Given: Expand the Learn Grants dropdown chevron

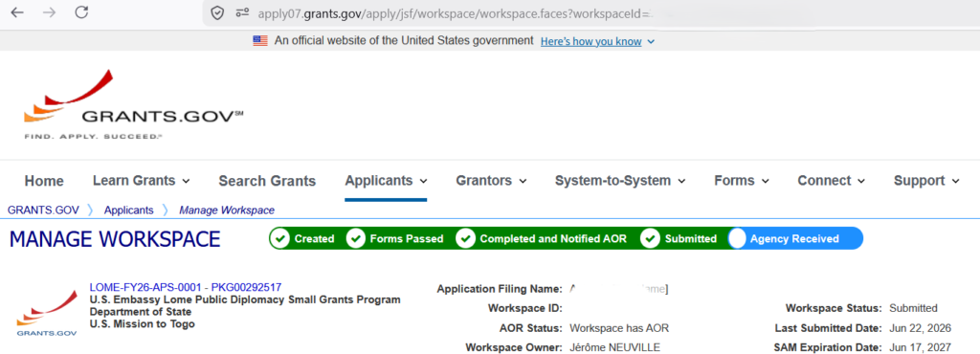Looking at the screenshot, I should click(186, 181).
